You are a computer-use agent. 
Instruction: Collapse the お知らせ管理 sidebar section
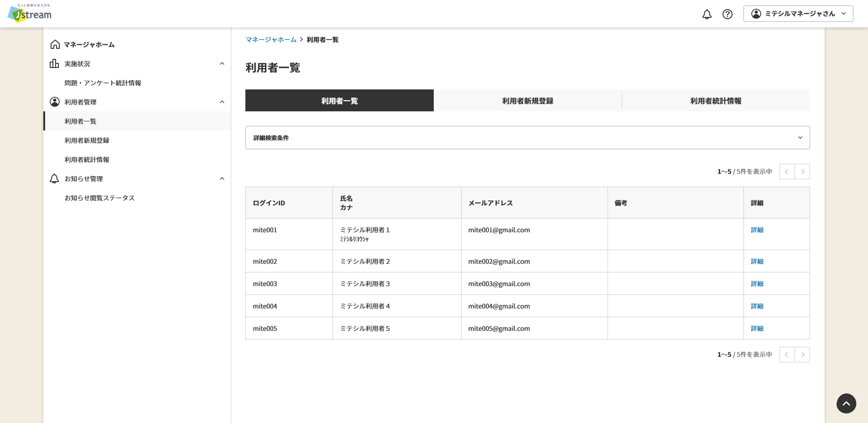[222, 178]
